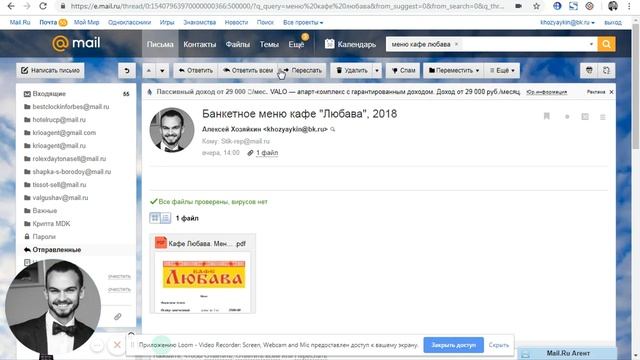Click the PDF file icon of attachment
Viewport: 640px width, 360px height.
point(161,242)
